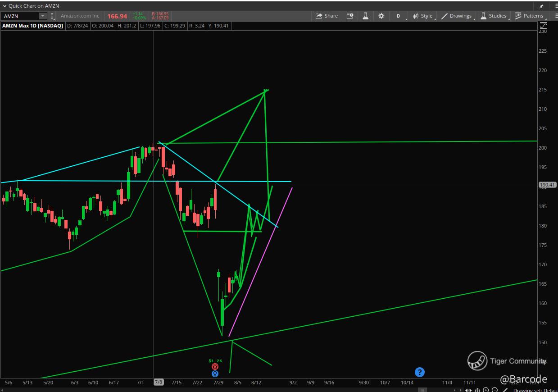Click the 190.41 price label on the axis
Image resolution: width=558 pixels, height=392 pixels.
point(548,185)
